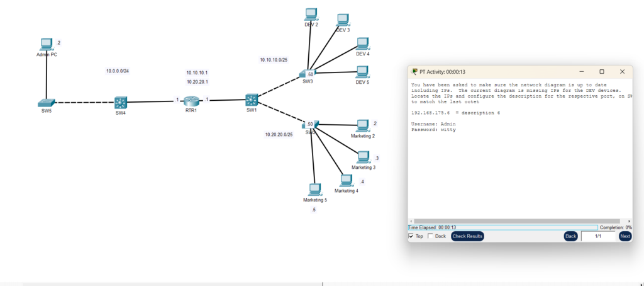Select the SW5 switch icon

coord(46,102)
